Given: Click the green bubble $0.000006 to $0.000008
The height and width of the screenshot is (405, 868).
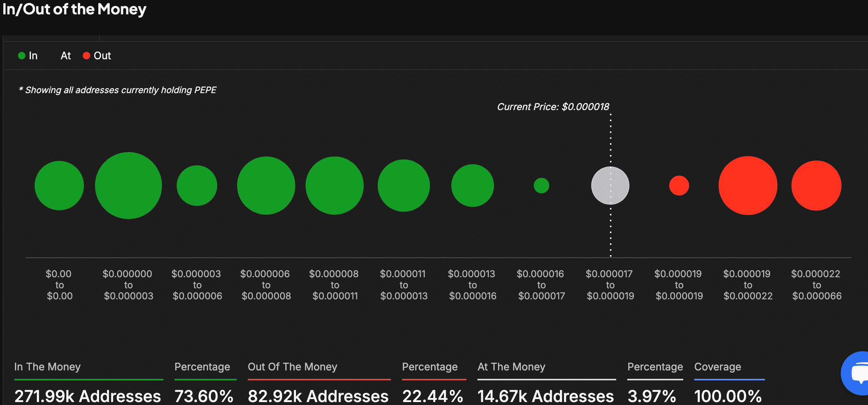Looking at the screenshot, I should click(x=266, y=186).
